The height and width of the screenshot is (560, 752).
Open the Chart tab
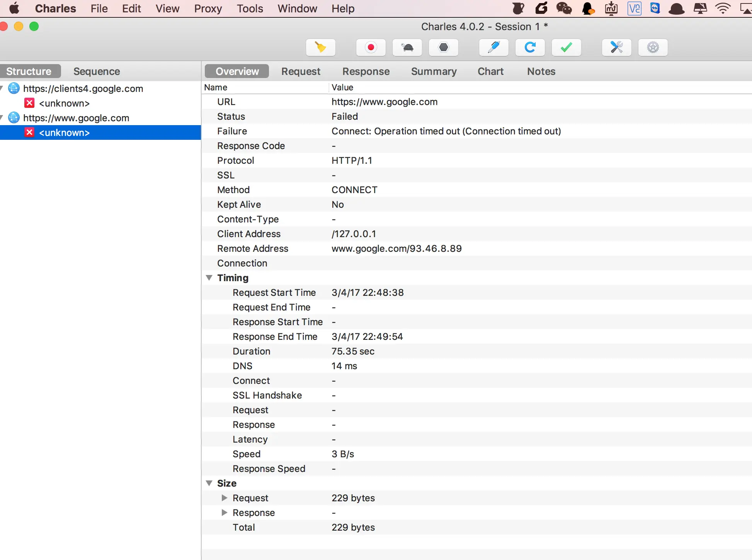pyautogui.click(x=490, y=71)
